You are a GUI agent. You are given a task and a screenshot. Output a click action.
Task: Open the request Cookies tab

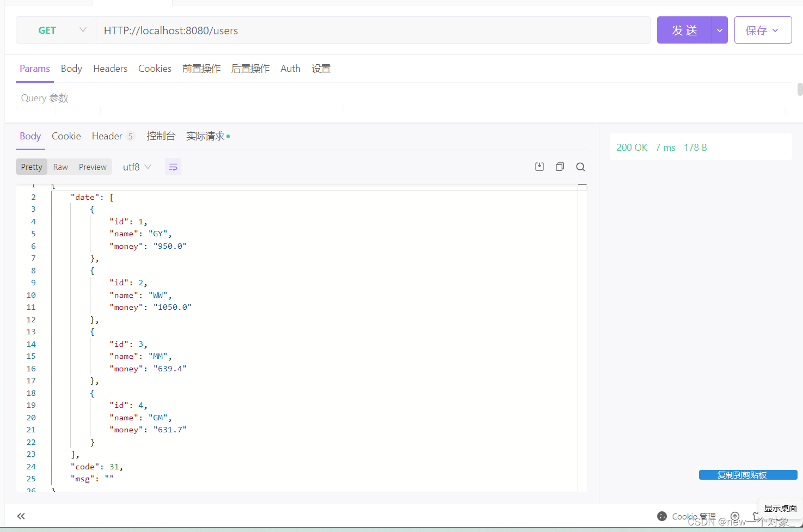pyautogui.click(x=155, y=69)
